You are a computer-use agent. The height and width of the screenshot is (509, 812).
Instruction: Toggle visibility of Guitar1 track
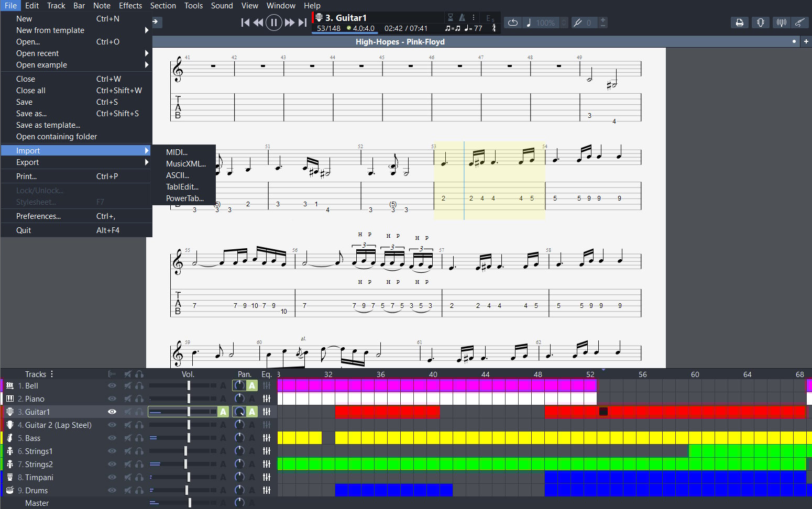112,412
